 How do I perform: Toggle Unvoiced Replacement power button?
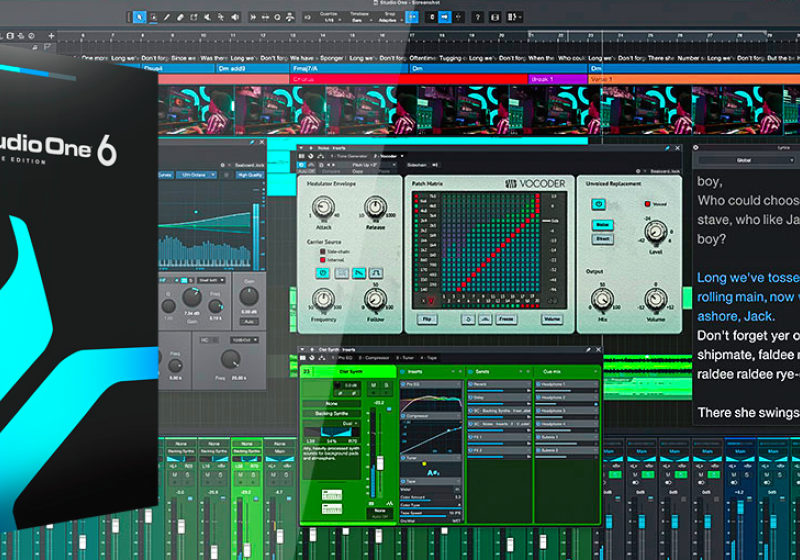point(598,205)
